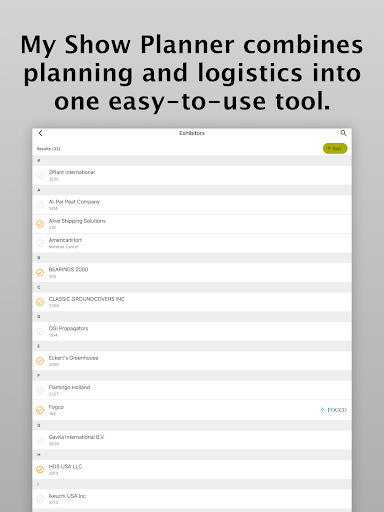The image size is (384, 512).
Task: Select Flamingo Holland exhibitor
Action: pos(192,390)
